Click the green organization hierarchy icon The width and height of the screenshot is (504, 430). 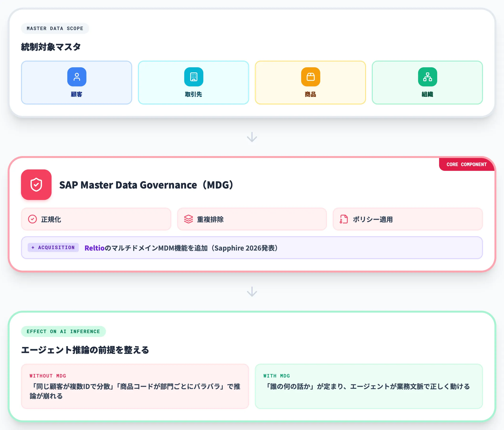[428, 77]
